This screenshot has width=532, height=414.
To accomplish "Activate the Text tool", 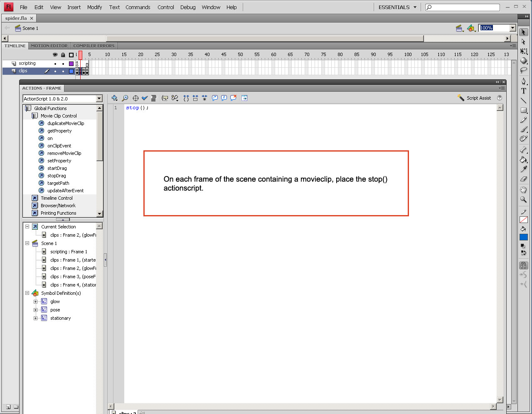I will (524, 91).
